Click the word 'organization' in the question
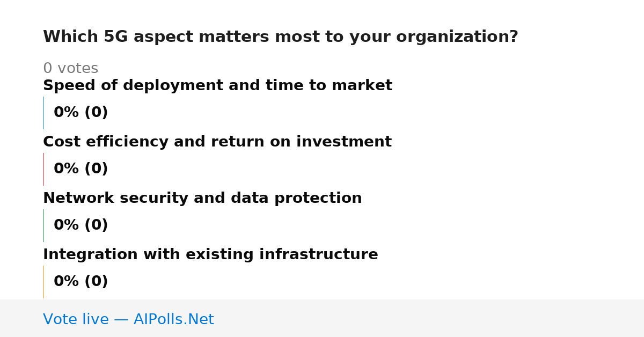The width and height of the screenshot is (644, 337). pyautogui.click(x=429, y=38)
